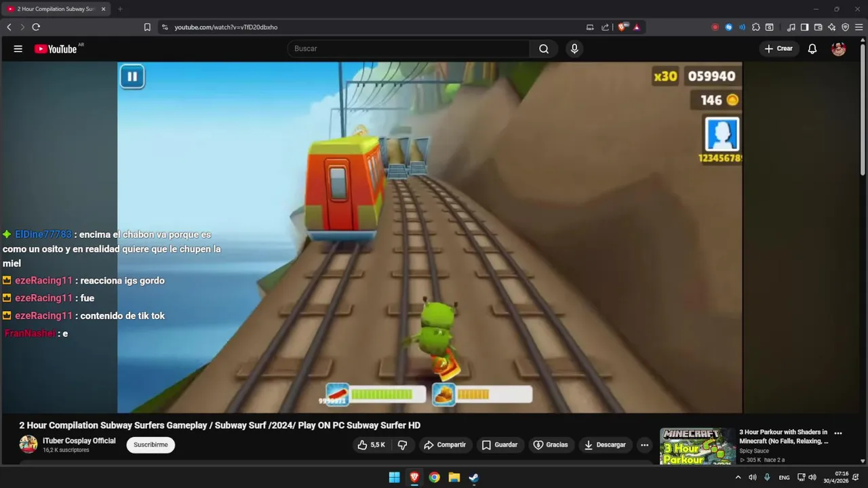Open File Explorer from the taskbar
868x488 pixels.
454,477
